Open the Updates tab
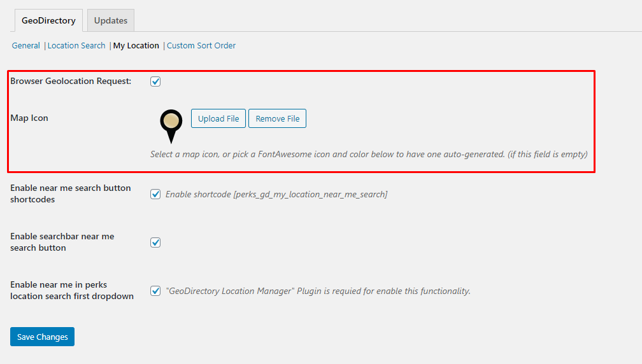 coord(111,20)
